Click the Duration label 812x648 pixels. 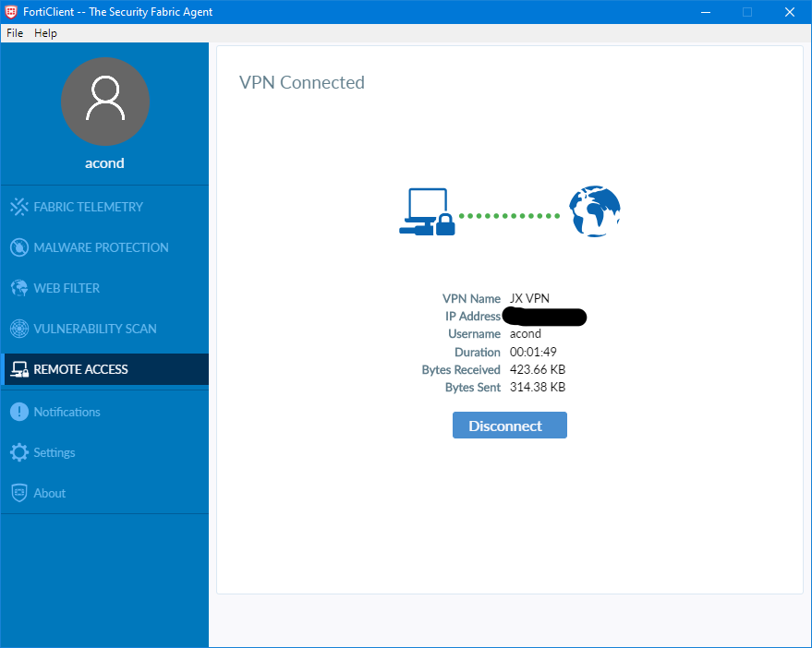click(478, 352)
